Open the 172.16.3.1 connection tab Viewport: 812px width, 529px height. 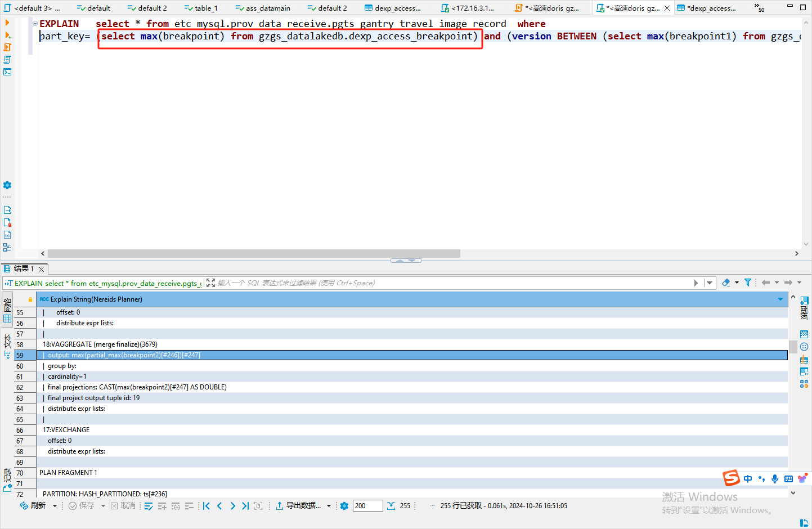[468, 8]
